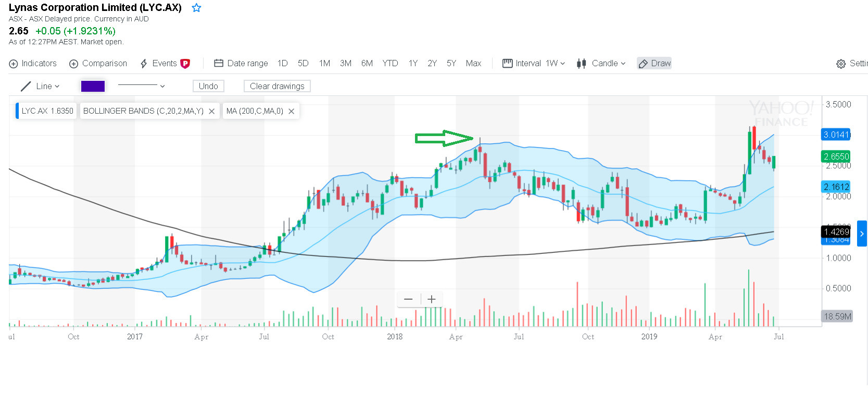The image size is (868, 417).
Task: Zoom in chart with plus button
Action: [x=432, y=299]
